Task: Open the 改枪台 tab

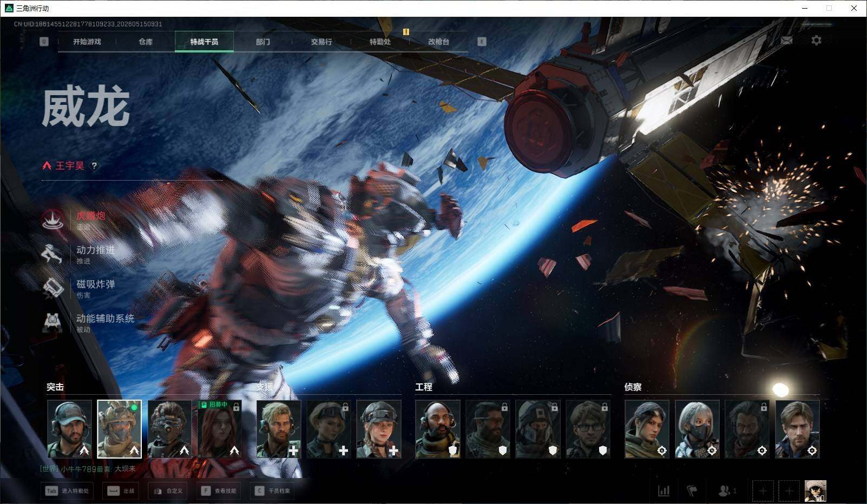Action: coord(438,42)
